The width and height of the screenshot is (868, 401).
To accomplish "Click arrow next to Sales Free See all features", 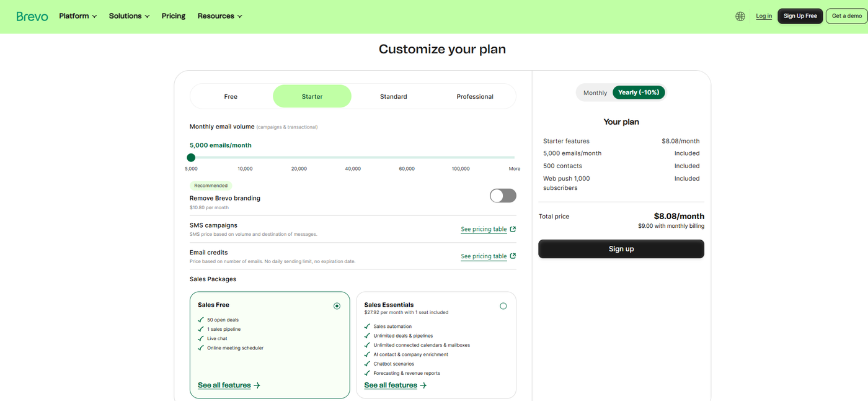I will click(x=257, y=385).
